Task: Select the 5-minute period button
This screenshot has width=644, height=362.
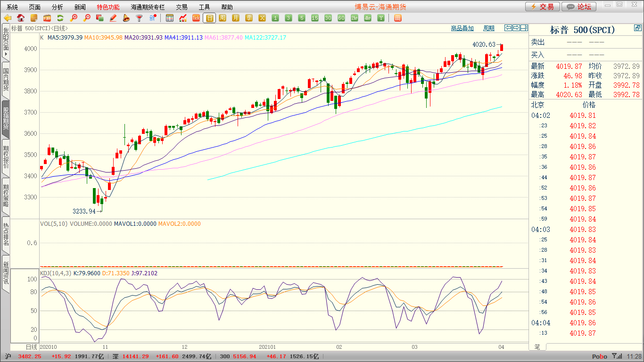Action: coord(302,18)
